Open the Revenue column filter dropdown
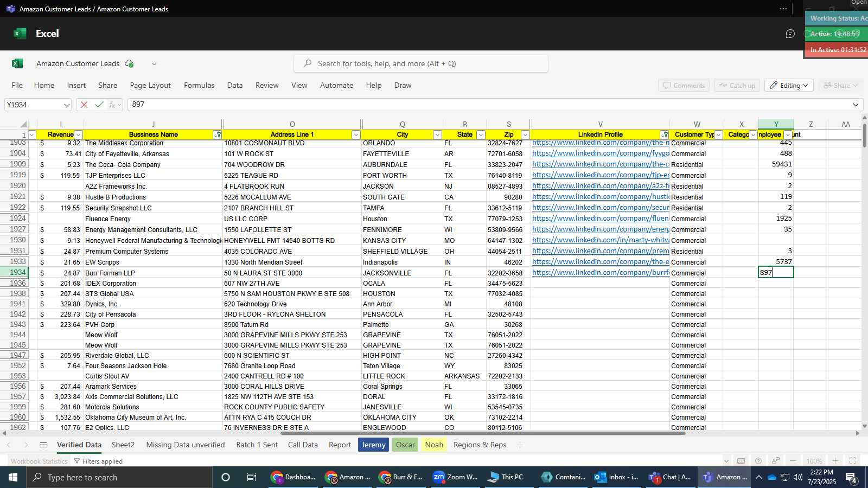 pyautogui.click(x=79, y=135)
